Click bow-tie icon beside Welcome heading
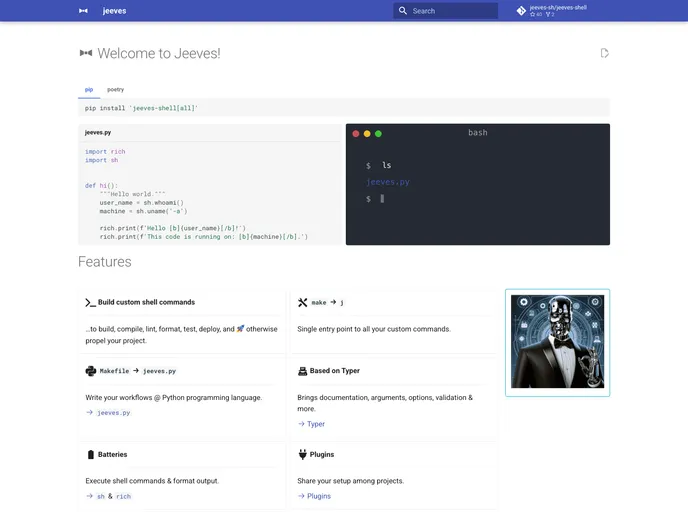 (x=86, y=53)
